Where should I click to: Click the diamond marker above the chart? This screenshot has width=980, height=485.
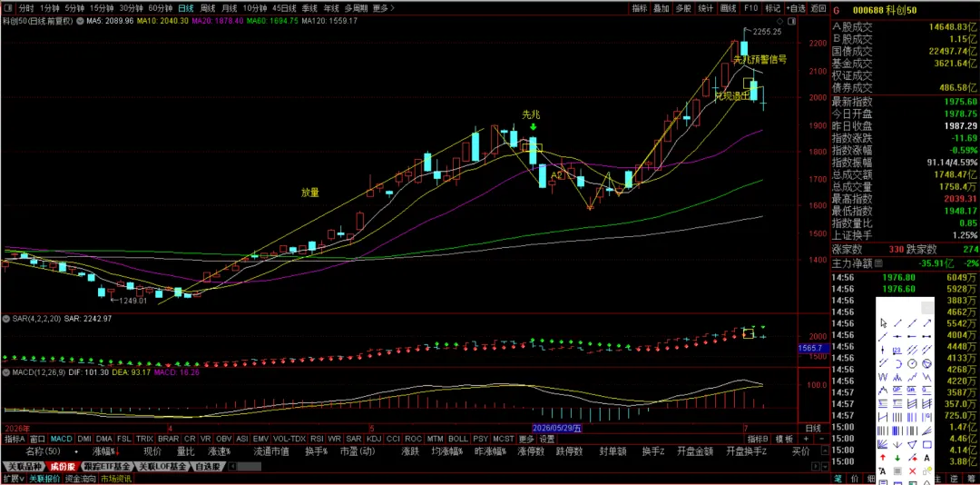pyautogui.click(x=779, y=21)
